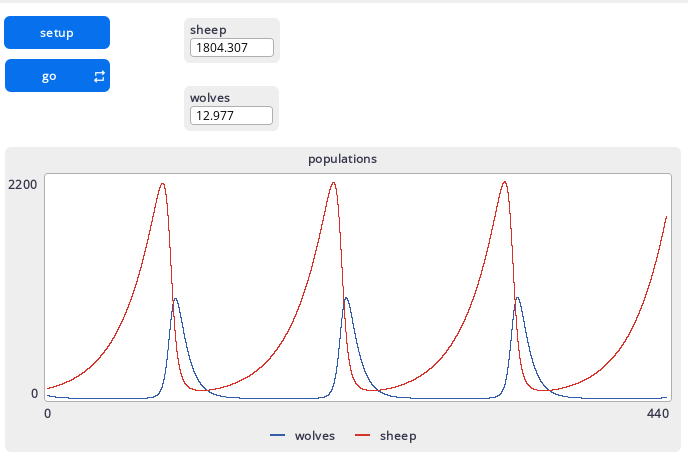Click the blue wolves legend line swatch
688x462 pixels.
pos(278,436)
